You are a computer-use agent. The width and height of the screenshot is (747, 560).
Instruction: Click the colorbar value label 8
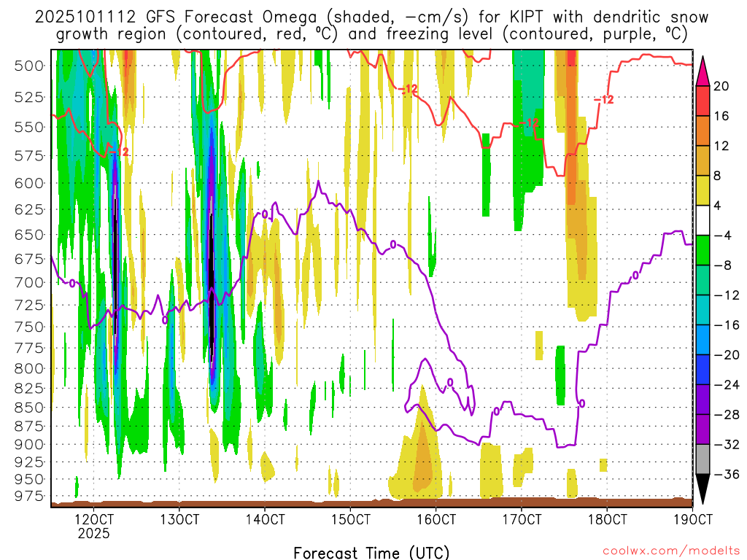pyautogui.click(x=718, y=176)
